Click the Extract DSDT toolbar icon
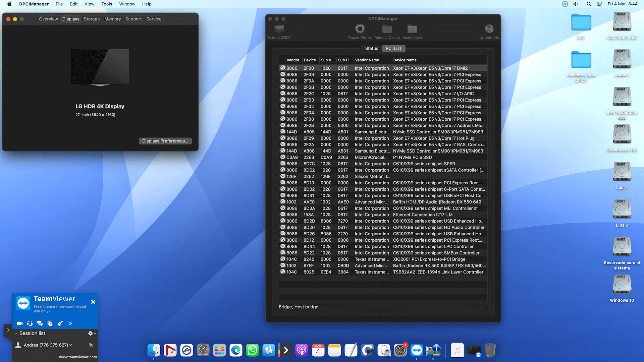The image size is (644, 362). click(279, 29)
